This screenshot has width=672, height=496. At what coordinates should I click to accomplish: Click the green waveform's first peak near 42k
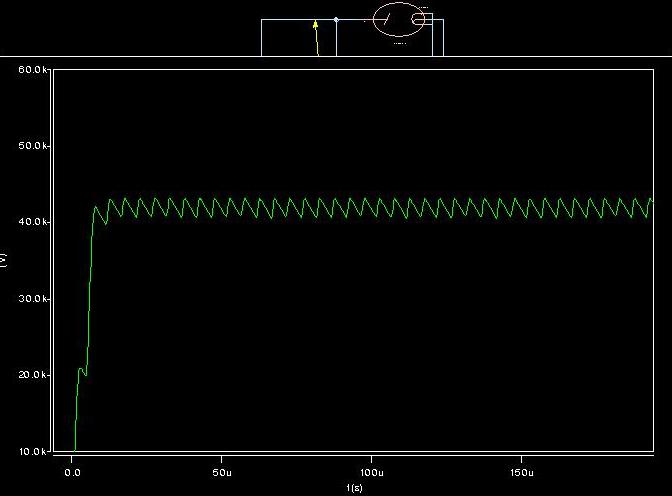[97, 207]
